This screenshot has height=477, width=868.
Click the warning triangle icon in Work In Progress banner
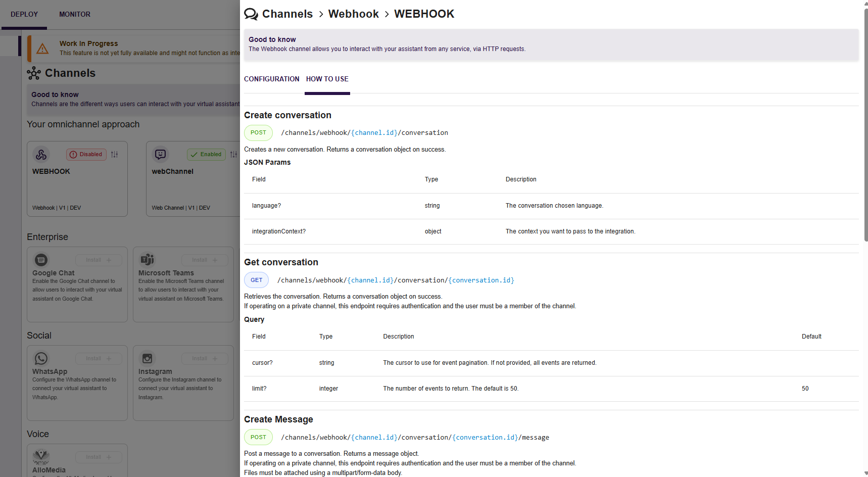42,49
